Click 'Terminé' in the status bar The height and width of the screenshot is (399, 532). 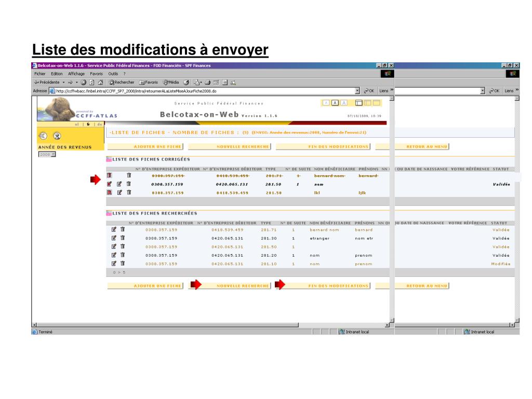coord(45,332)
